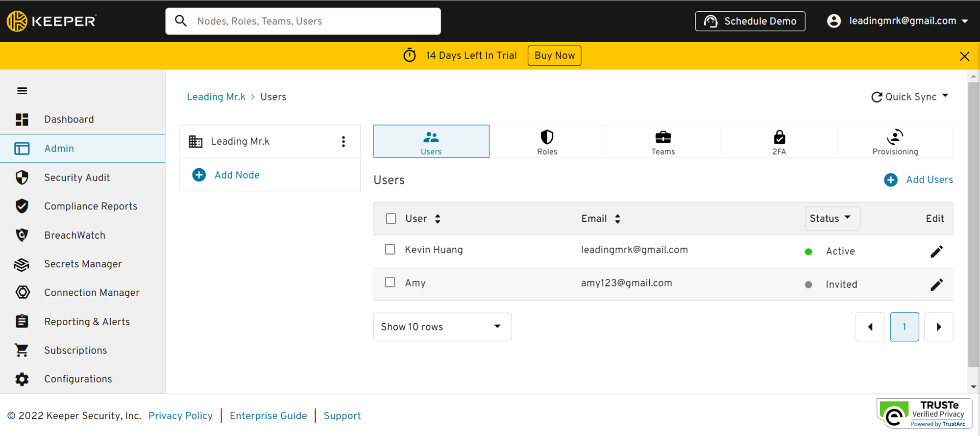The height and width of the screenshot is (436, 980).
Task: Click the trial timer stopwatch icon
Action: 410,55
